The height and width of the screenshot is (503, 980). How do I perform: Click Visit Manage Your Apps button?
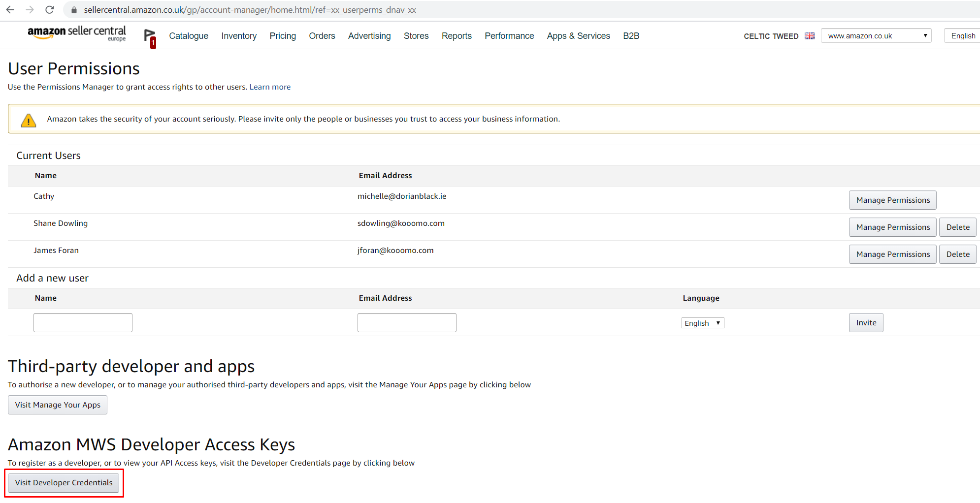coord(58,405)
